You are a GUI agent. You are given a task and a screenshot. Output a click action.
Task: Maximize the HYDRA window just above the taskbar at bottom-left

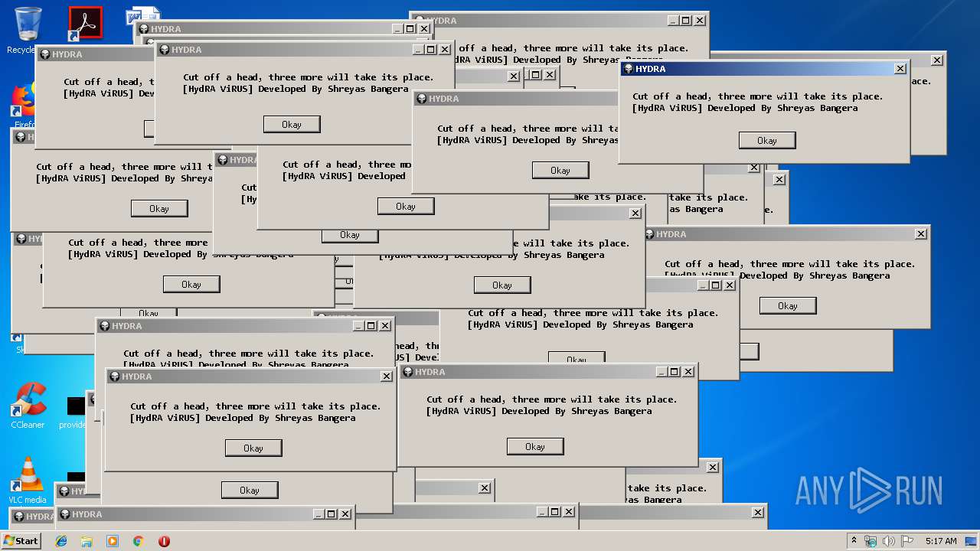point(331,514)
